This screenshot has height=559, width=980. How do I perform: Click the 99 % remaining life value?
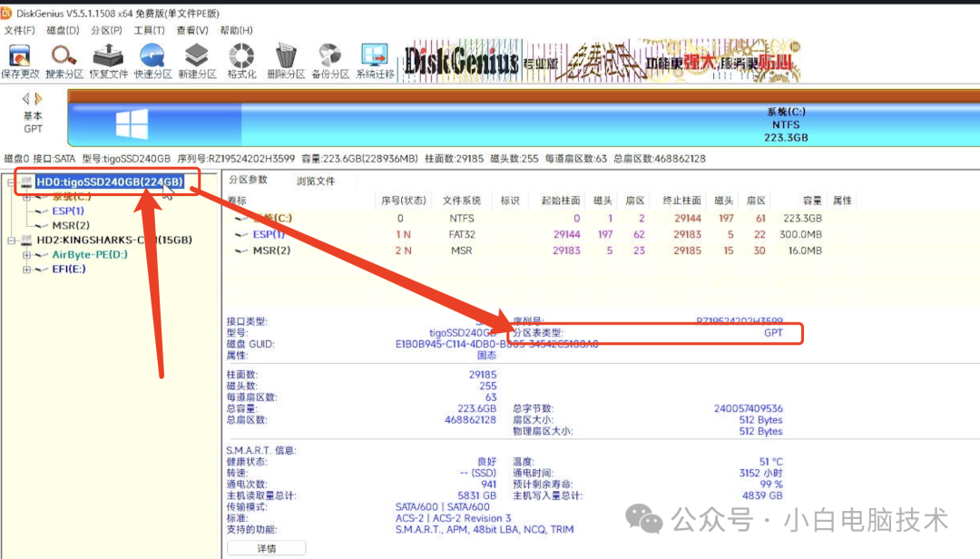771,485
